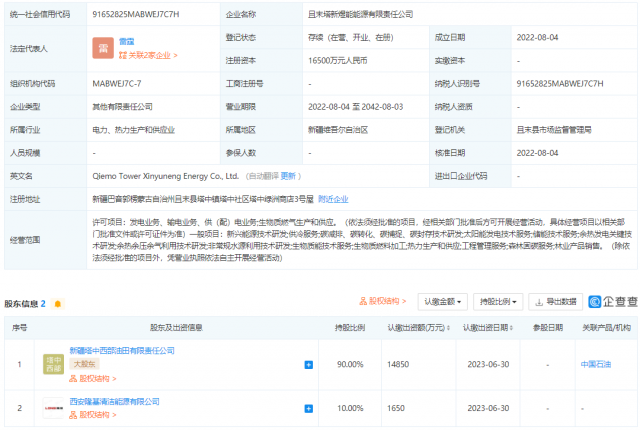Image resolution: width=640 pixels, height=430 pixels.
Task: Sort by the 持股比例 column header
Action: point(349,327)
